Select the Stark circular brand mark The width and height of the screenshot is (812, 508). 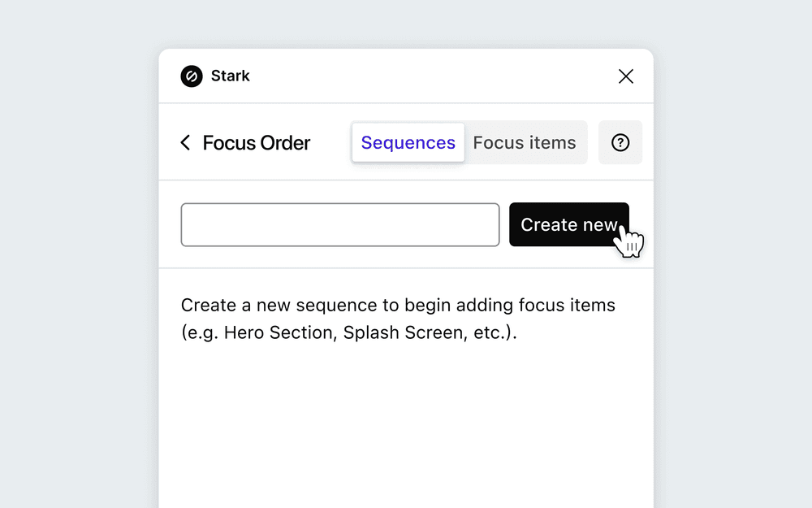click(x=190, y=76)
